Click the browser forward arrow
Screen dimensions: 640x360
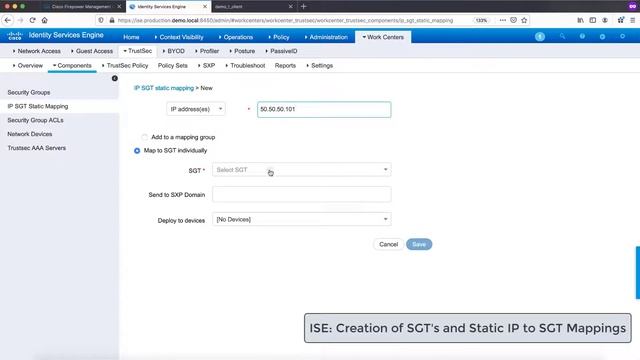click(x=20, y=20)
